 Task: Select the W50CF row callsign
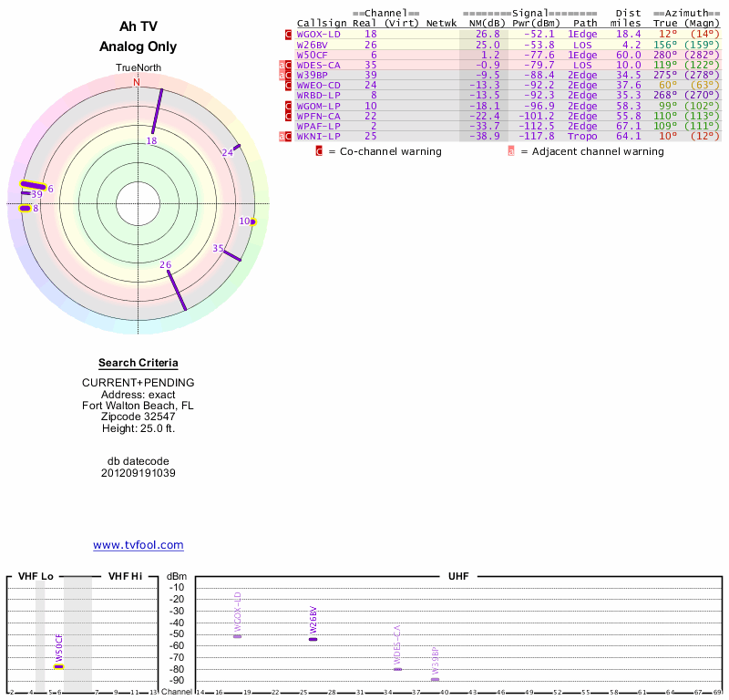[x=313, y=55]
